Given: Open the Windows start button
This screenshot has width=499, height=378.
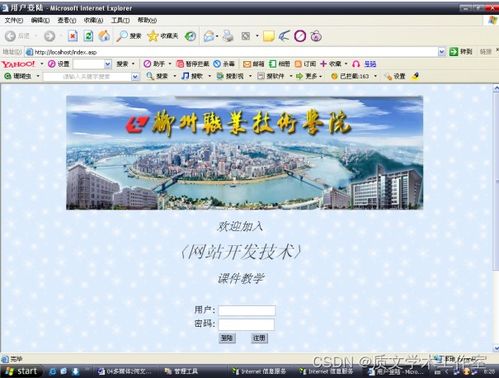Looking at the screenshot, I should (22, 371).
